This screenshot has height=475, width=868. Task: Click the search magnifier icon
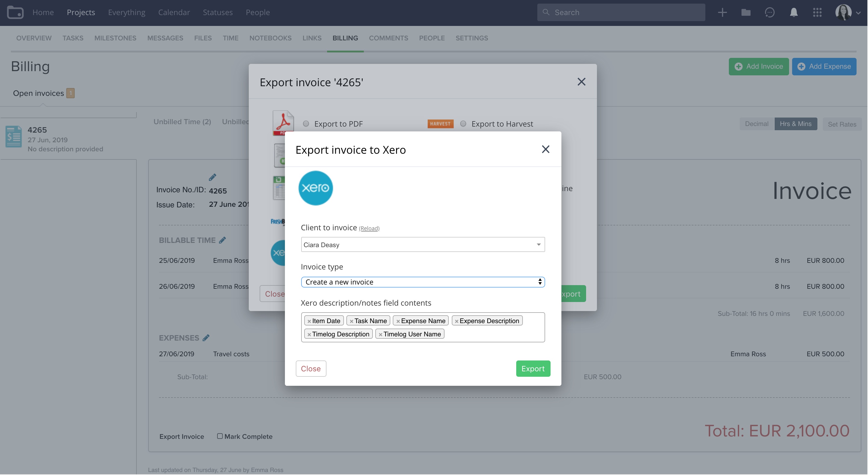coord(546,12)
